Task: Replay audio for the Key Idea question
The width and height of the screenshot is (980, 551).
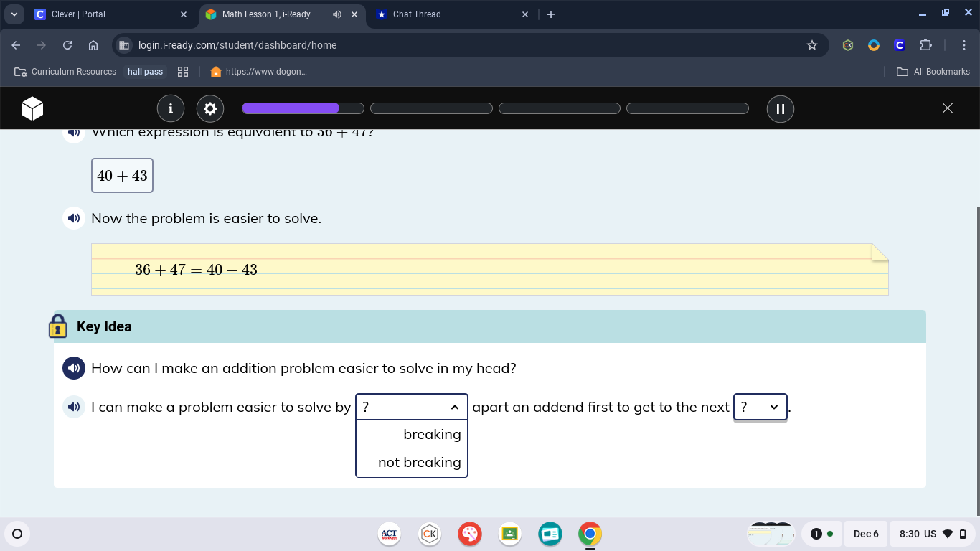Action: coord(74,368)
